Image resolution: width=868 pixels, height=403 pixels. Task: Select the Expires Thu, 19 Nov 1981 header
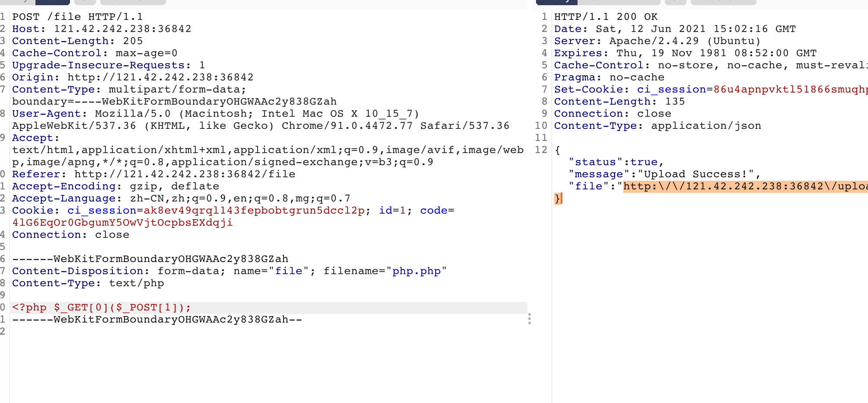pyautogui.click(x=685, y=53)
